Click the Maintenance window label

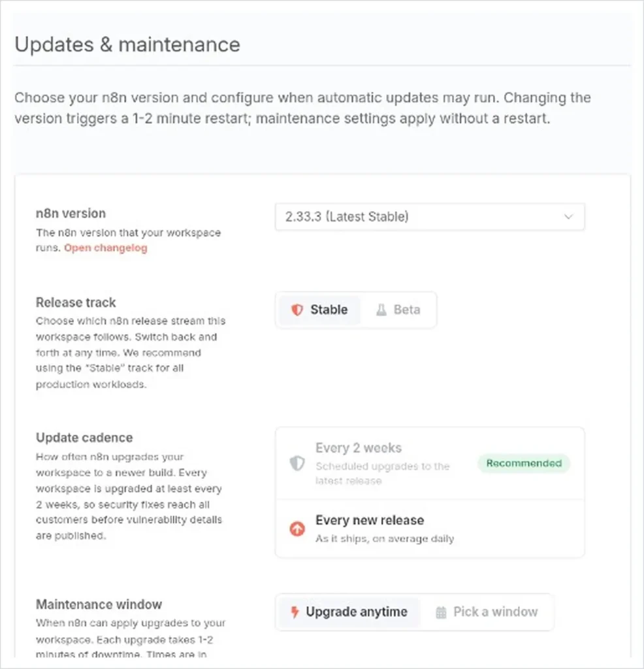[99, 604]
